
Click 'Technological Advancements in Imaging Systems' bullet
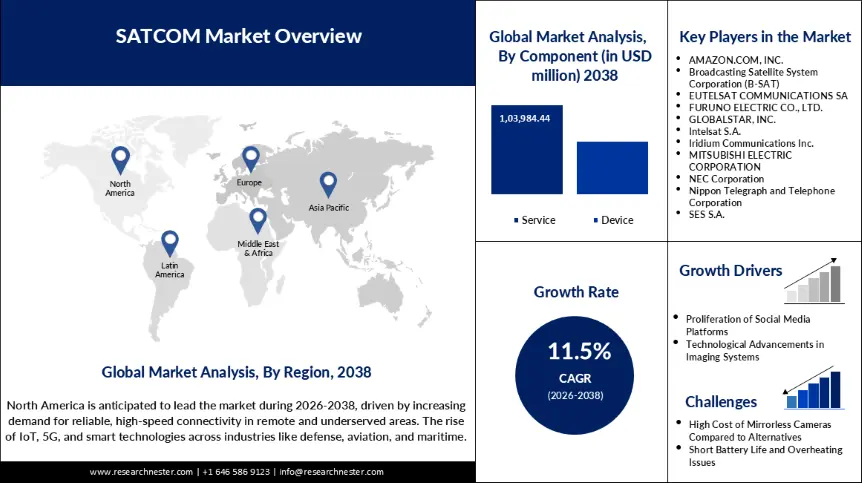755,351
